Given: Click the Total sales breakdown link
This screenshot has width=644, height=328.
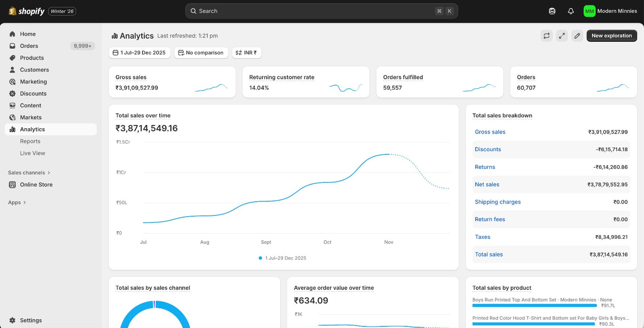Looking at the screenshot, I should tap(489, 254).
